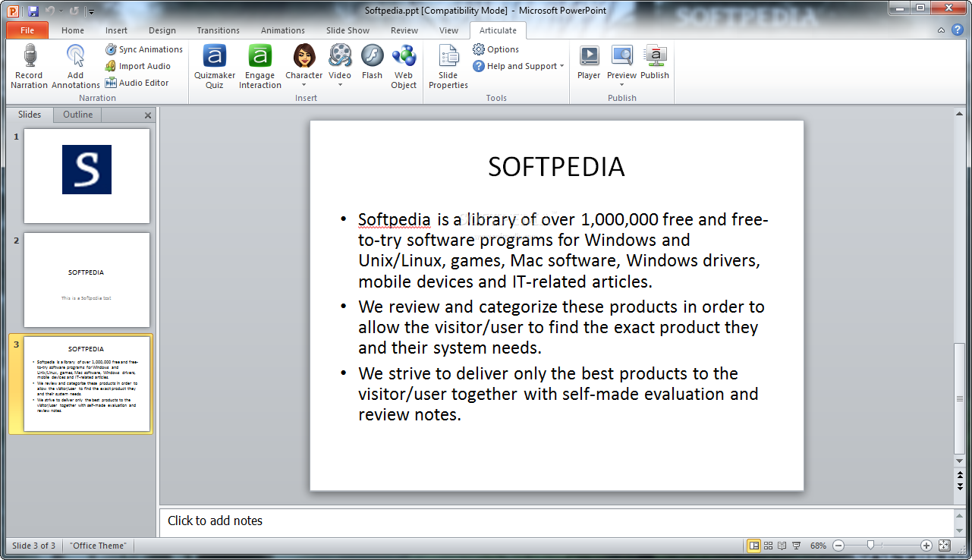Click the scroll-down arrow of the slide editor

[960, 461]
